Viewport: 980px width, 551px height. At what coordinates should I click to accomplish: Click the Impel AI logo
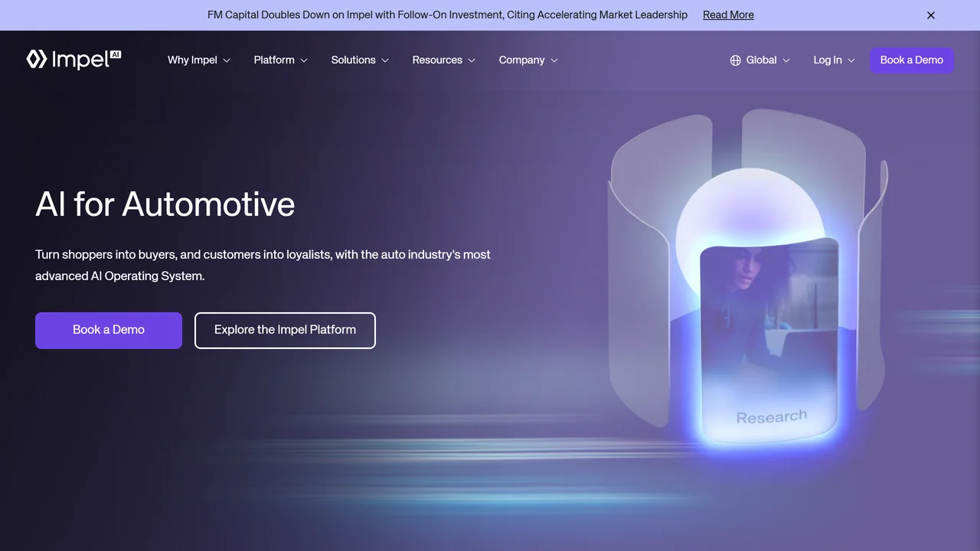pyautogui.click(x=73, y=60)
